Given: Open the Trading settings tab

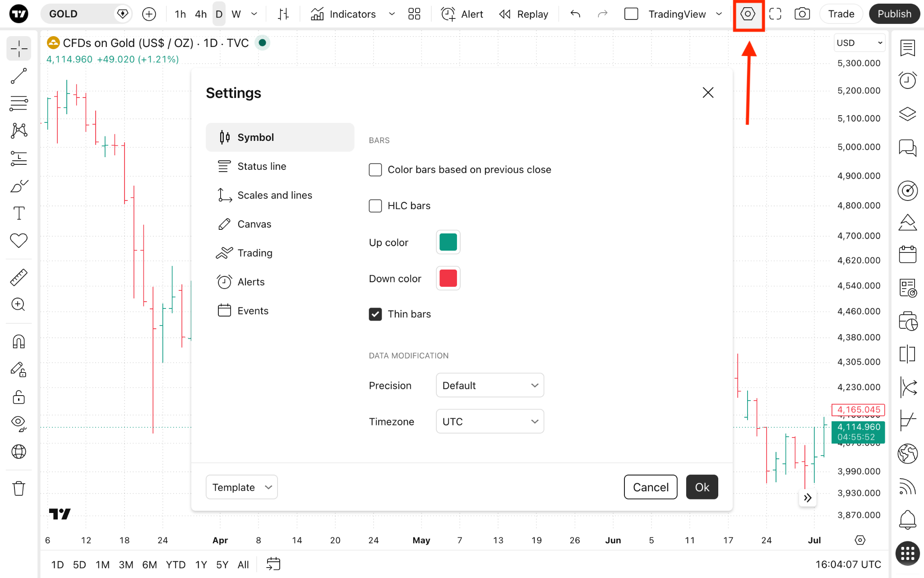Looking at the screenshot, I should (x=280, y=253).
